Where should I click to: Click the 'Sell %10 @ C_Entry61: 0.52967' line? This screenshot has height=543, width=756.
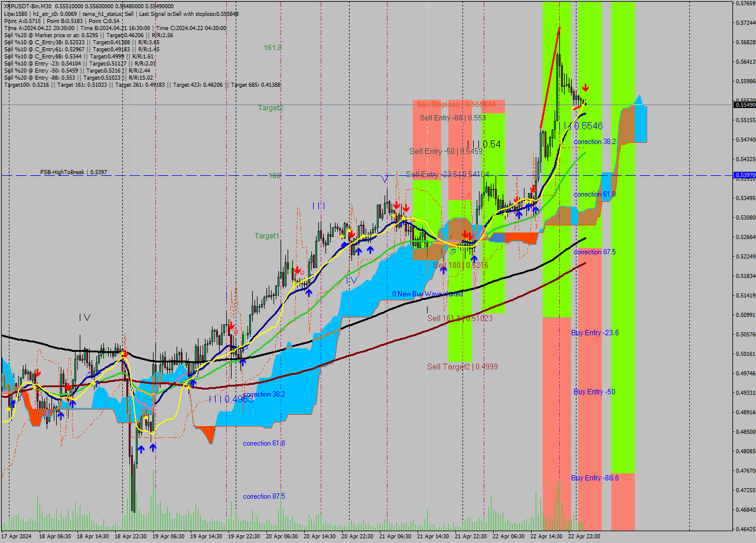(81, 49)
